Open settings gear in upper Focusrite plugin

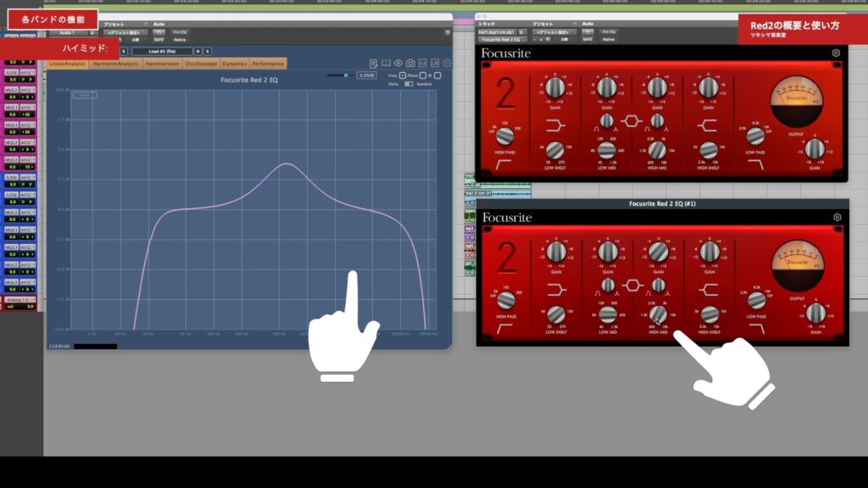pyautogui.click(x=836, y=53)
